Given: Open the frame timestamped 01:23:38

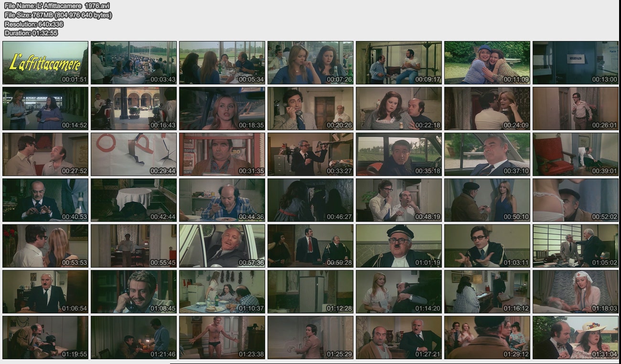Looking at the screenshot, I should 222,337.
